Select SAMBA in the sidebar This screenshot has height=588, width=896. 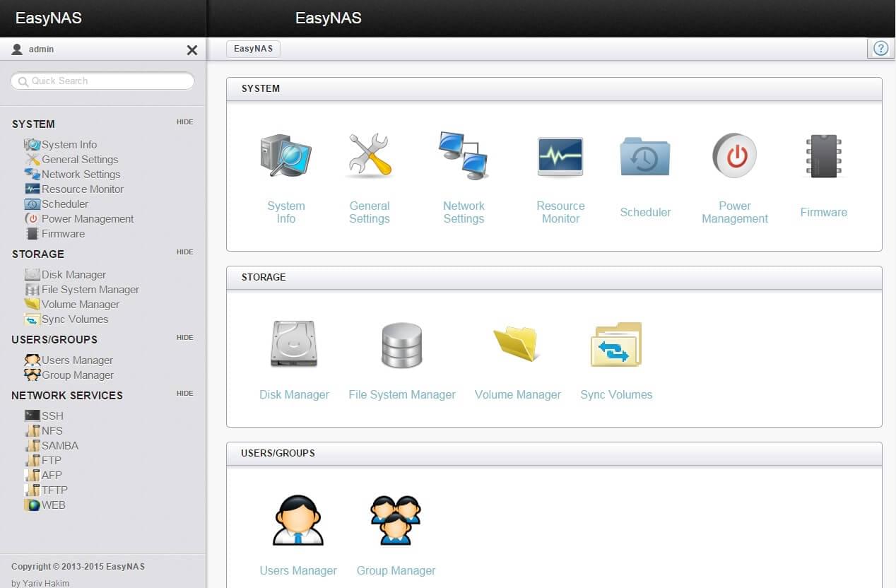59,445
